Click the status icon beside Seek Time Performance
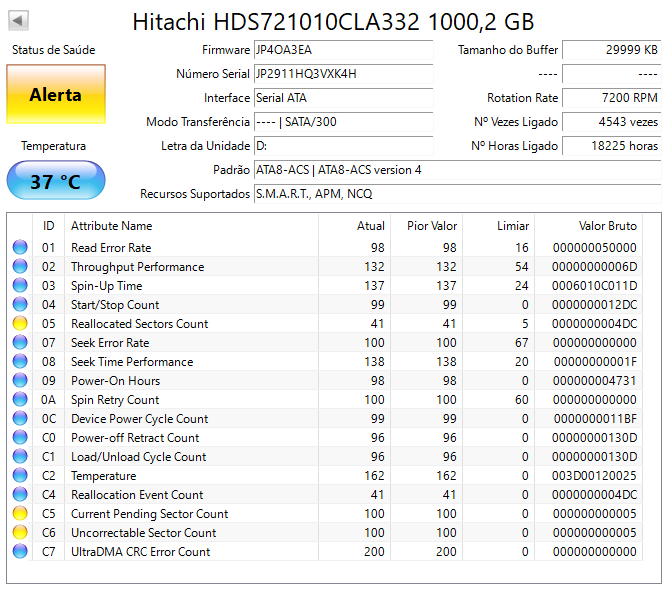 [x=20, y=361]
